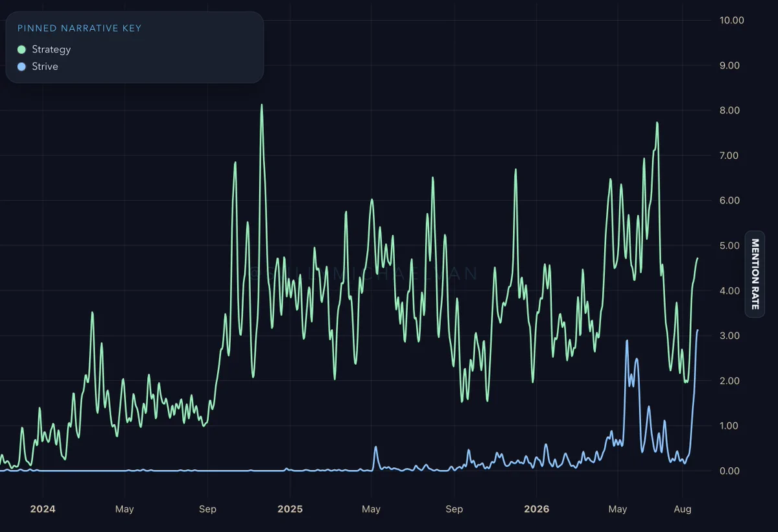This screenshot has height=532, width=778.
Task: Click the highest Strategy line peak near 8.00
Action: click(x=262, y=105)
